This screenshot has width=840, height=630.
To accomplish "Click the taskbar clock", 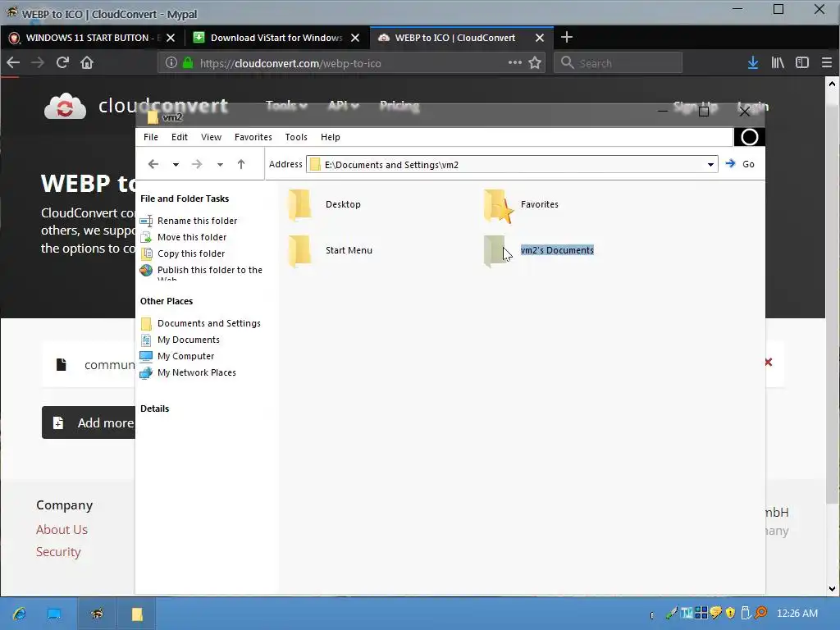I will [x=797, y=614].
